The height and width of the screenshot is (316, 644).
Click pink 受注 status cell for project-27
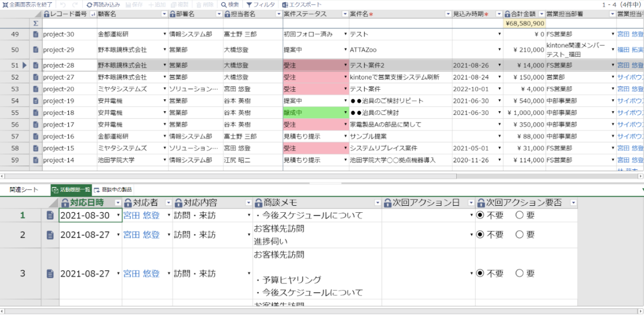[x=316, y=77]
